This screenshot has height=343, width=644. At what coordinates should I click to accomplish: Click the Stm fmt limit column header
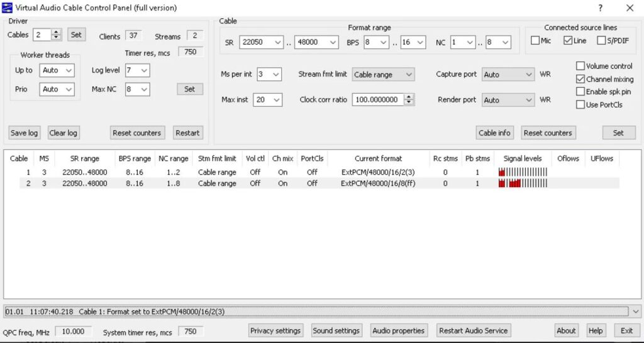click(217, 158)
